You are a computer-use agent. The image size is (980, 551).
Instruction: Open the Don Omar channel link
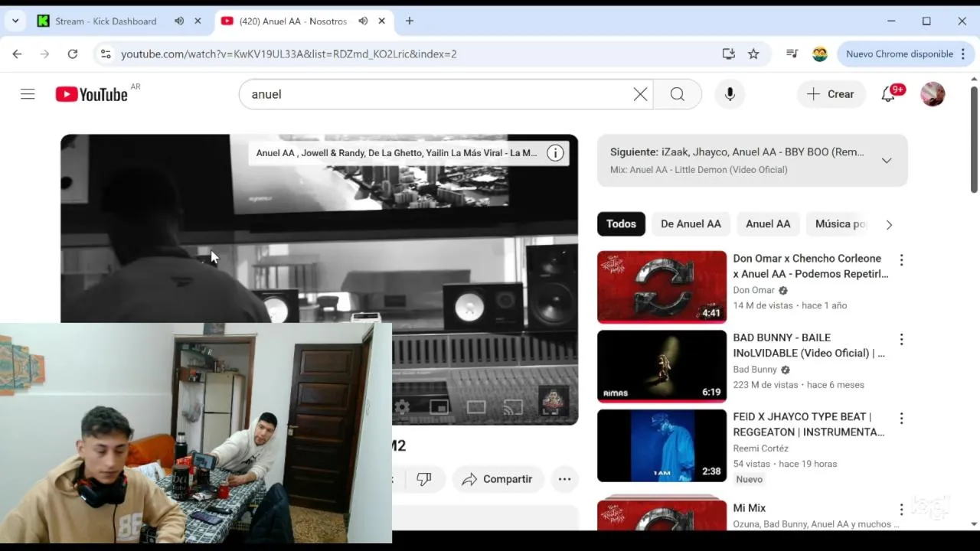[754, 290]
